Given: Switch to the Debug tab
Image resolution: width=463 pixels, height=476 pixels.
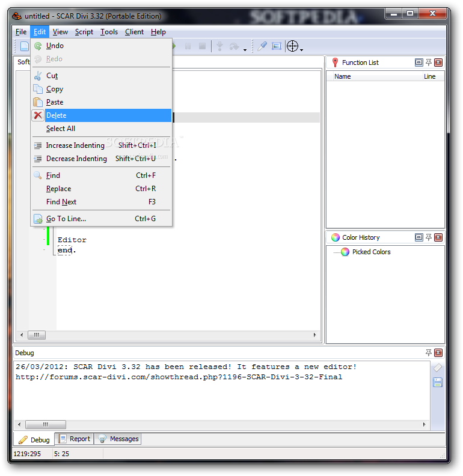Looking at the screenshot, I should coord(34,440).
